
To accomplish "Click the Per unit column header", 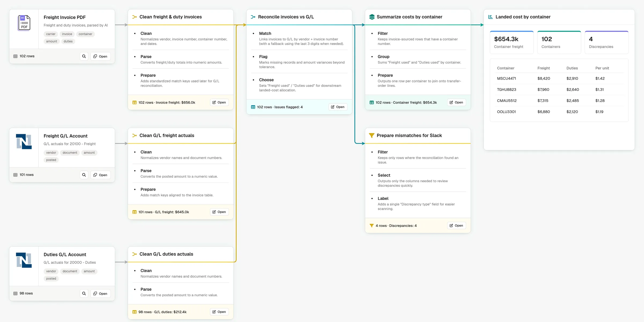I will coord(602,68).
